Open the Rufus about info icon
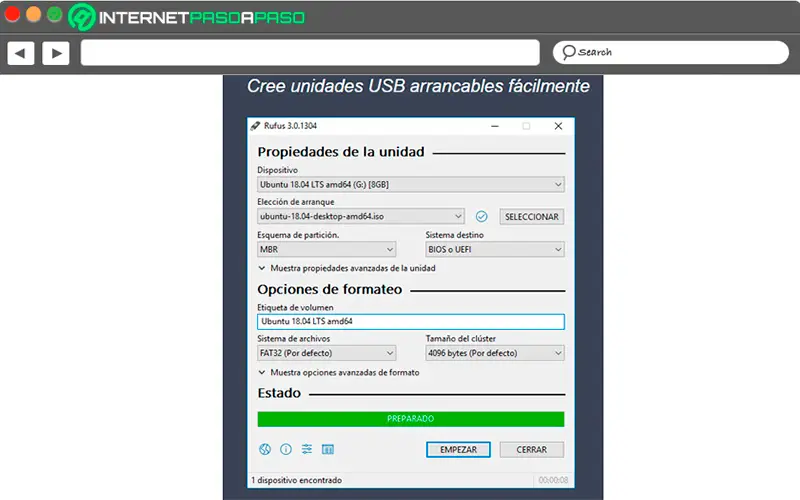This screenshot has width=800, height=500. [286, 449]
